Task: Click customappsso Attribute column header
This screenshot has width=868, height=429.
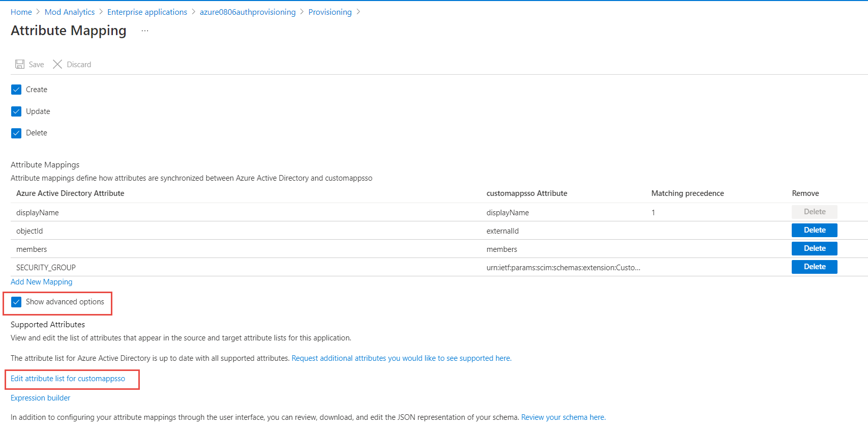Action: pos(527,193)
